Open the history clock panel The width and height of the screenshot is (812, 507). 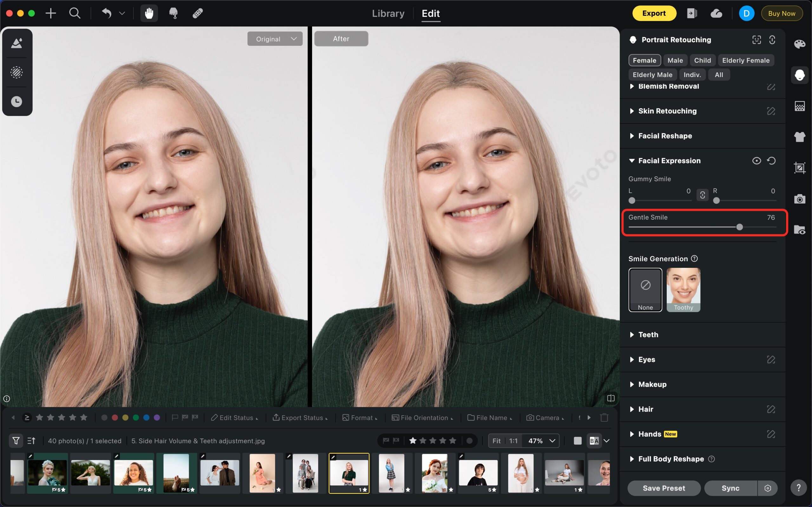coord(16,101)
